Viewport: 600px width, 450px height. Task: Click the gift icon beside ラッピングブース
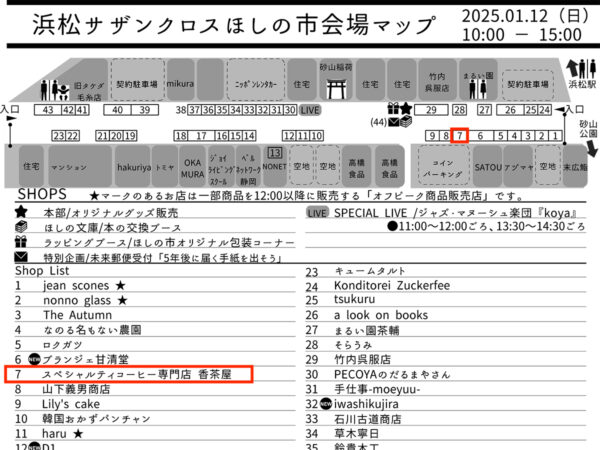pyautogui.click(x=21, y=241)
